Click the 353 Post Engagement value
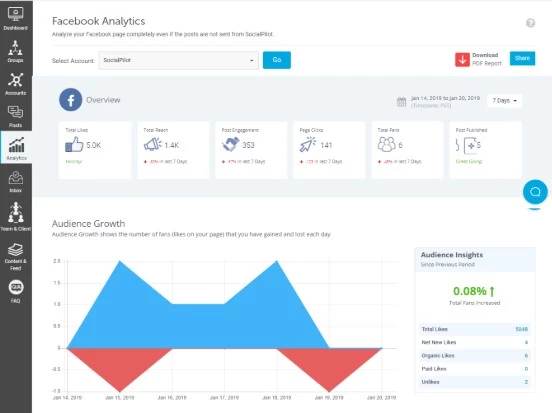Image resolution: width=552 pixels, height=413 pixels. click(x=248, y=145)
